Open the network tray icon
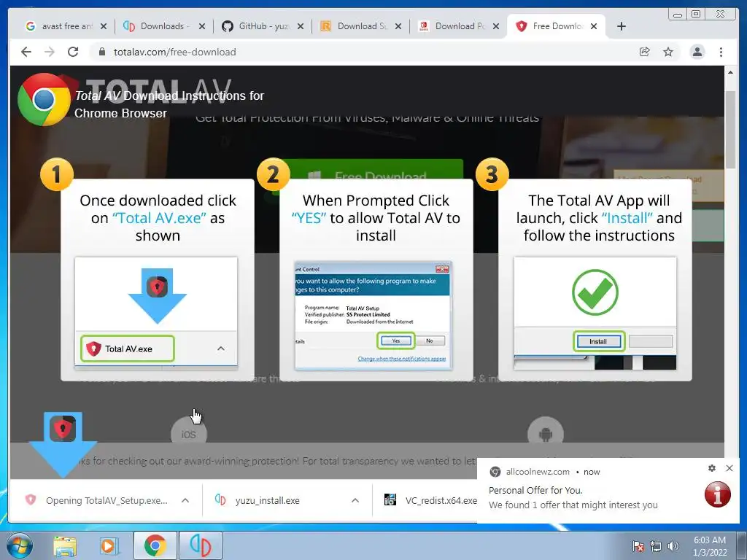747x560 pixels. coord(656,546)
